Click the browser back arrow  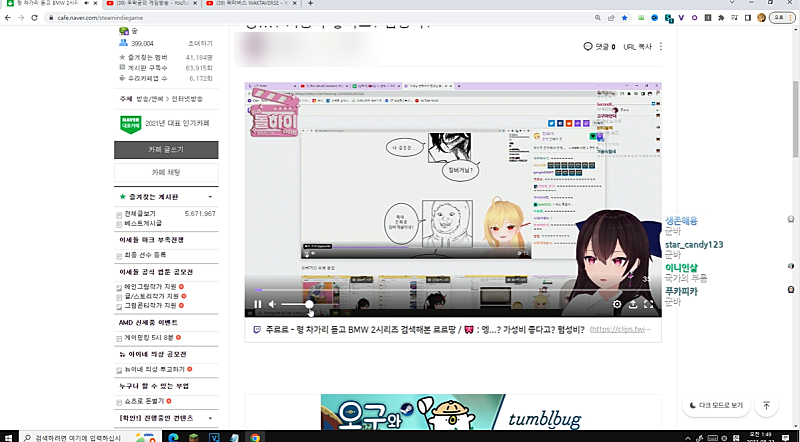8,17
